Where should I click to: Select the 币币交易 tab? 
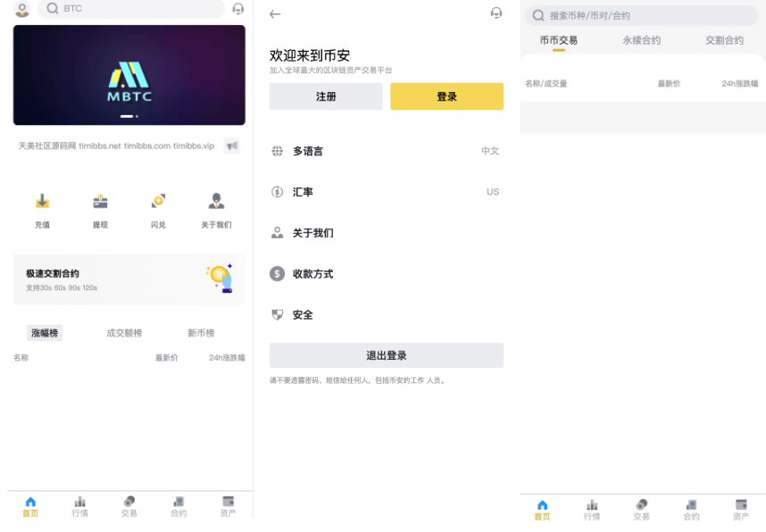tap(558, 40)
